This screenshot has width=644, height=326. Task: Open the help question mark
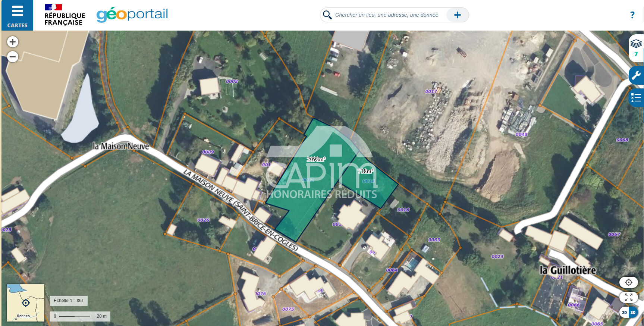point(632,15)
